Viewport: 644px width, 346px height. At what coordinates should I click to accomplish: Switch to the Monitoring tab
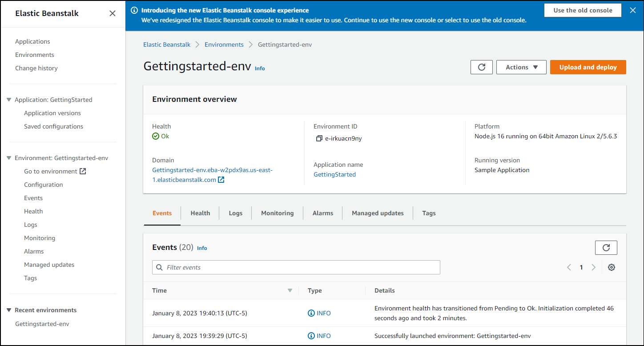277,213
